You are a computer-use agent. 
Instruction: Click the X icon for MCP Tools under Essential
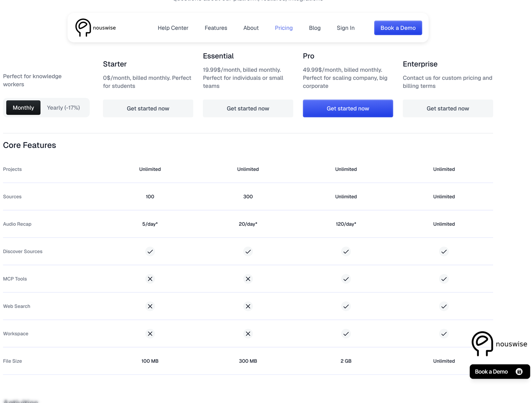click(x=248, y=279)
